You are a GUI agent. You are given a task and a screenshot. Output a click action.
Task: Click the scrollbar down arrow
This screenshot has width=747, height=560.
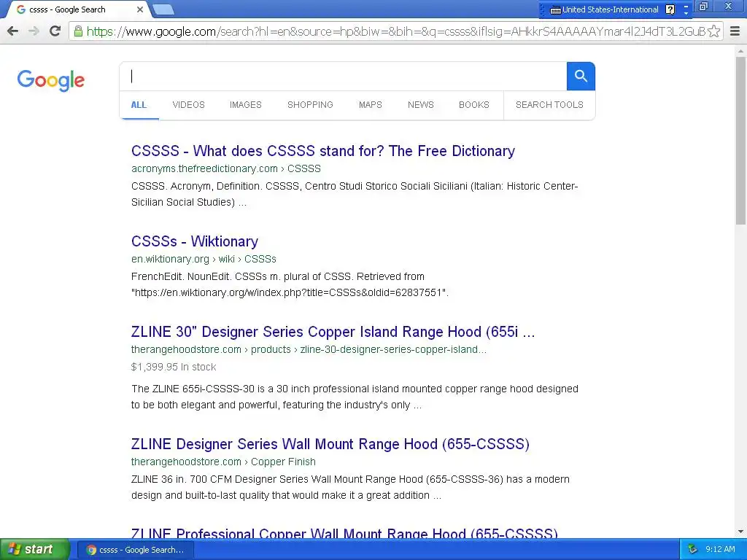pyautogui.click(x=740, y=532)
